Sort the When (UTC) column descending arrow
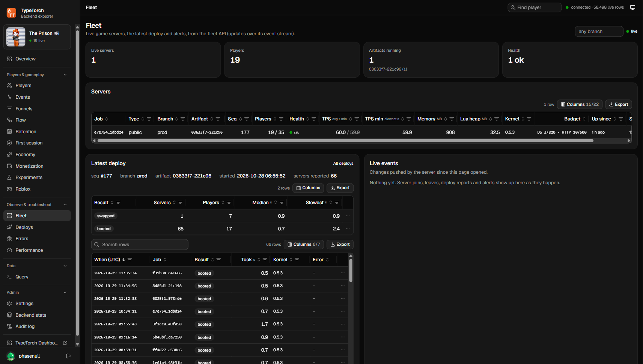The height and width of the screenshot is (364, 643). point(123,260)
